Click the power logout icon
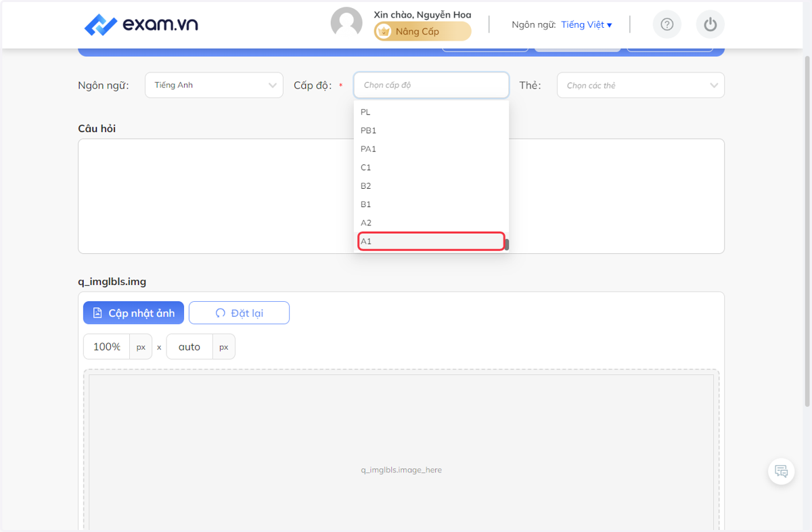 pos(710,25)
